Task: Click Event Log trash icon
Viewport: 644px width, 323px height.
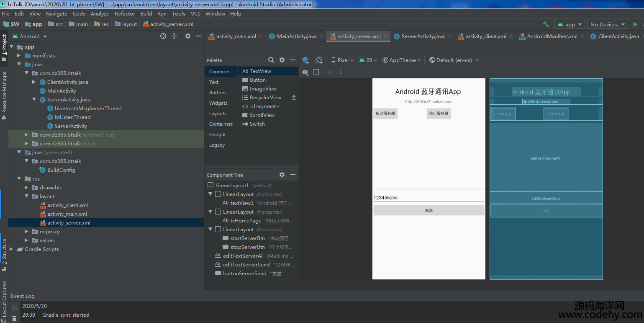Action: [x=14, y=319]
